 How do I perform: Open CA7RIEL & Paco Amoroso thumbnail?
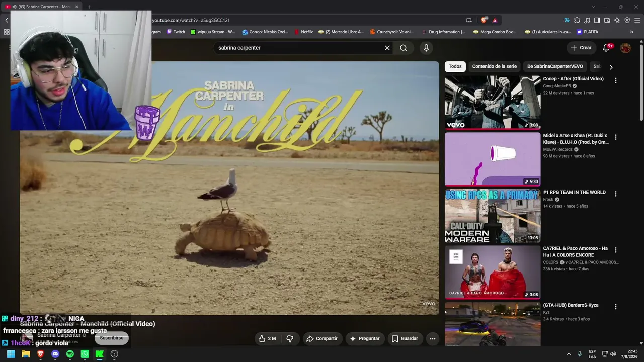point(493,272)
